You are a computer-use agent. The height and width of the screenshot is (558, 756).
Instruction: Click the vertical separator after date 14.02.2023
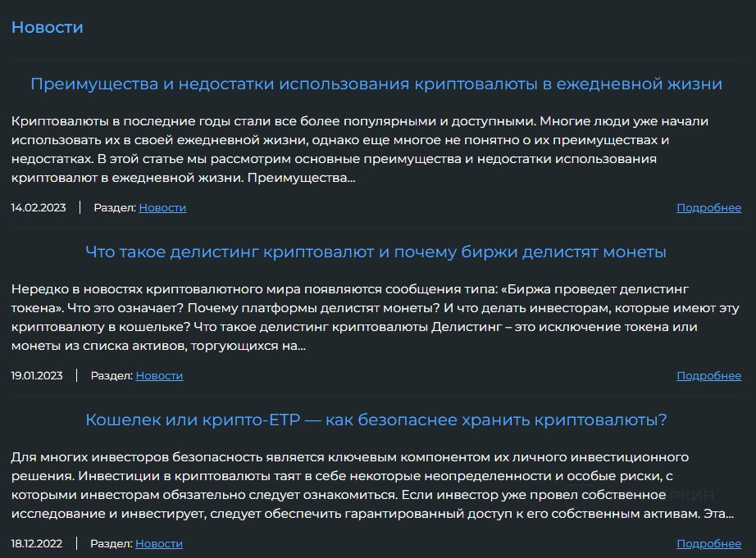pyautogui.click(x=80, y=208)
